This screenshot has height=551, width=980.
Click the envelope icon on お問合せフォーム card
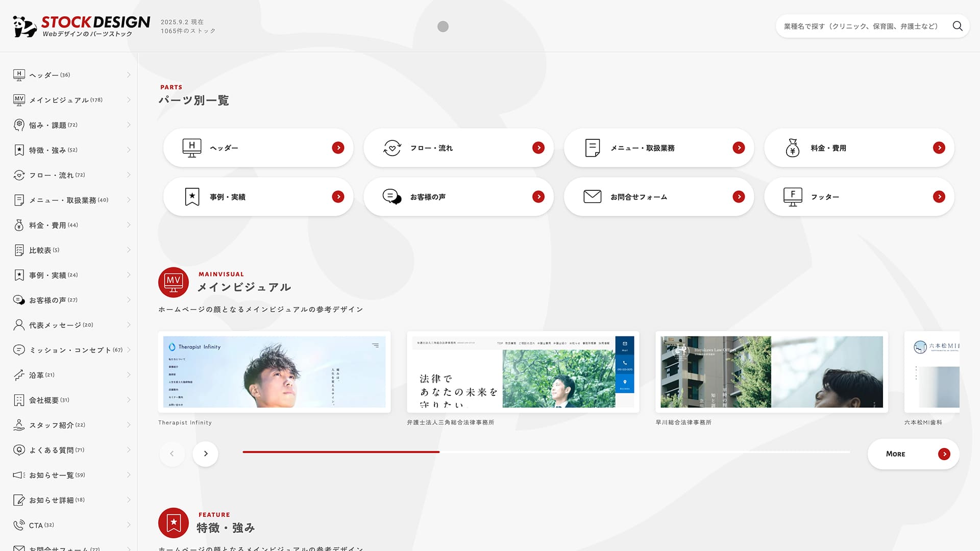pyautogui.click(x=592, y=196)
